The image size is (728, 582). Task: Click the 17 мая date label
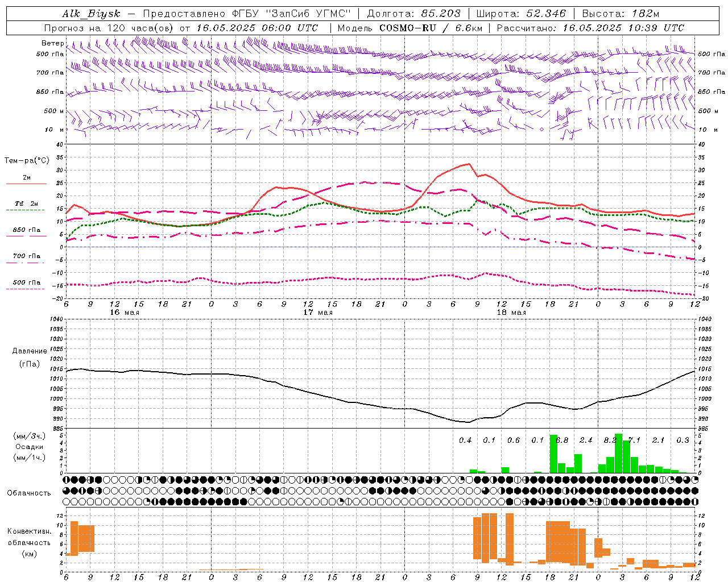click(x=318, y=312)
